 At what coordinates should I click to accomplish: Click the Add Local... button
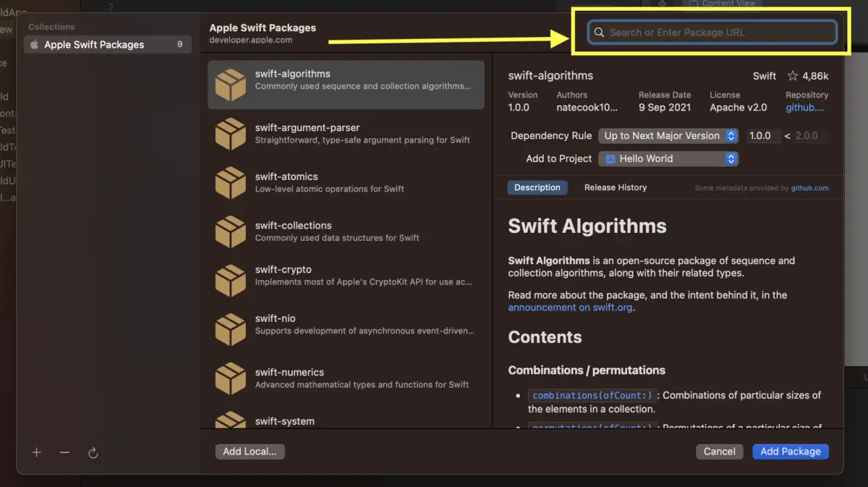(250, 452)
